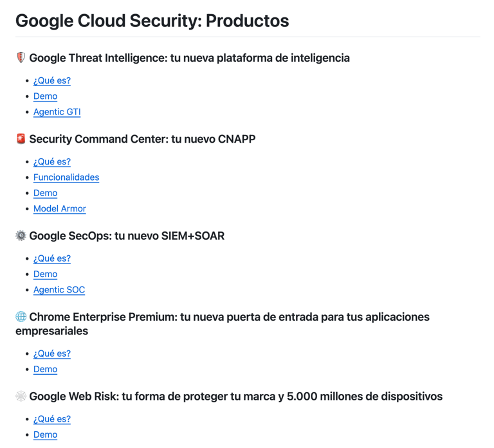This screenshot has width=494, height=448.
Task: Open "¿Qué es?" under Security Command Center
Action: point(51,161)
